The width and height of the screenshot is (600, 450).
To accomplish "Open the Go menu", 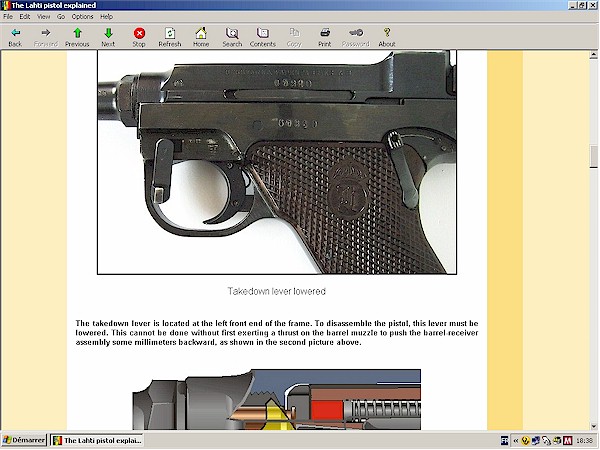I will point(61,16).
